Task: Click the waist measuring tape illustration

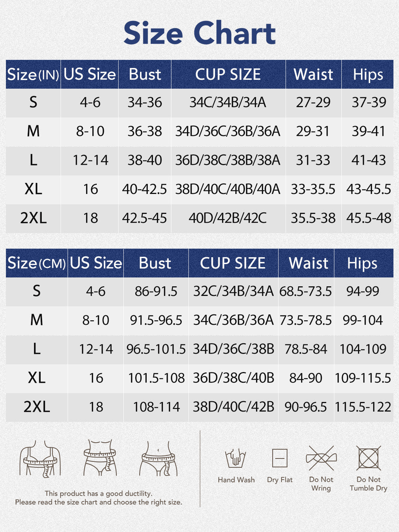Action: tap(100, 458)
